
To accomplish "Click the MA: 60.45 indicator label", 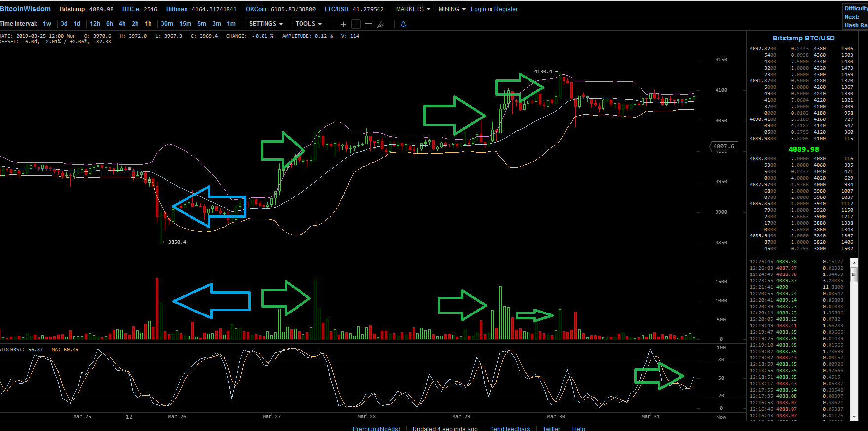I will [x=65, y=350].
